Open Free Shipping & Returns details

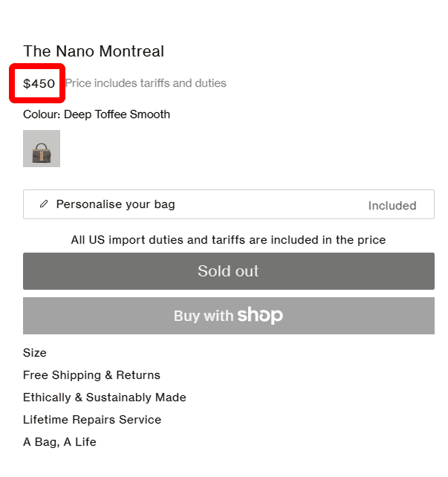click(x=91, y=375)
